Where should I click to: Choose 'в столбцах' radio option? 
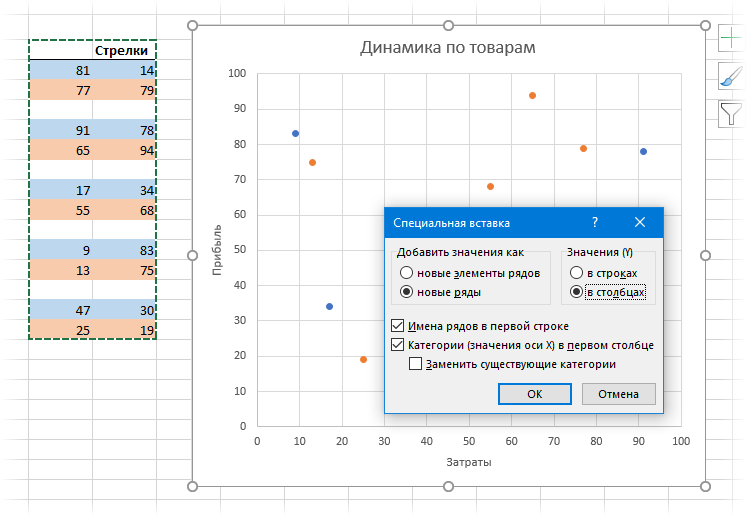[608, 292]
